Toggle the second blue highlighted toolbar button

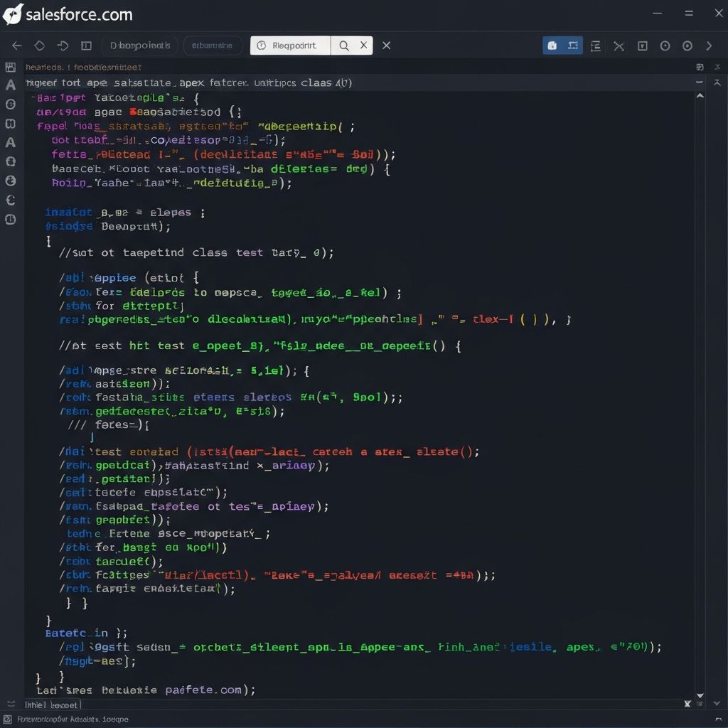[x=573, y=45]
